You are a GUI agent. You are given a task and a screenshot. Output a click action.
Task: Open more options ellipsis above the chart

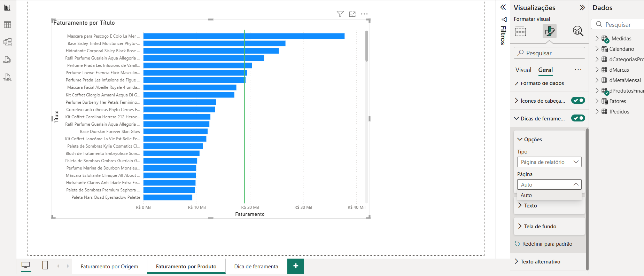[x=364, y=14]
